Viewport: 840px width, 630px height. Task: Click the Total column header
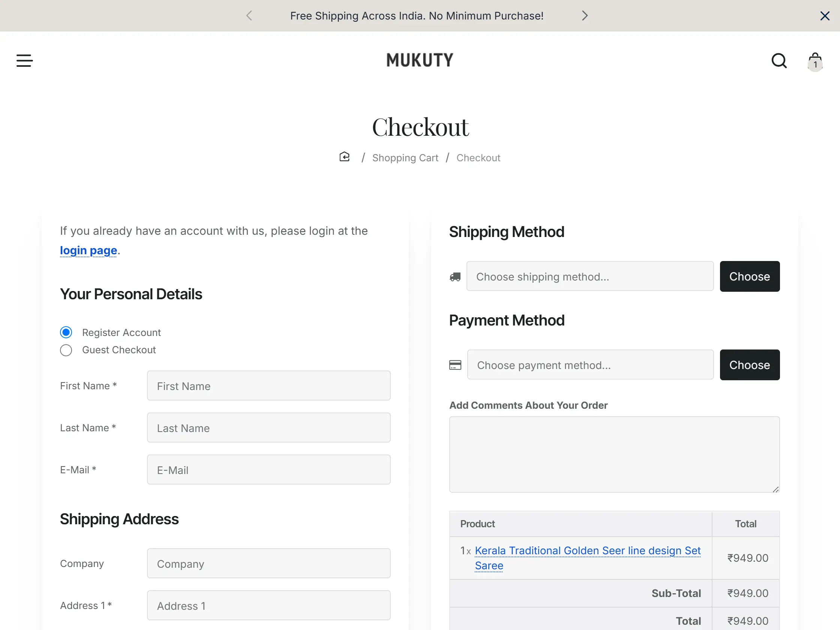point(745,524)
